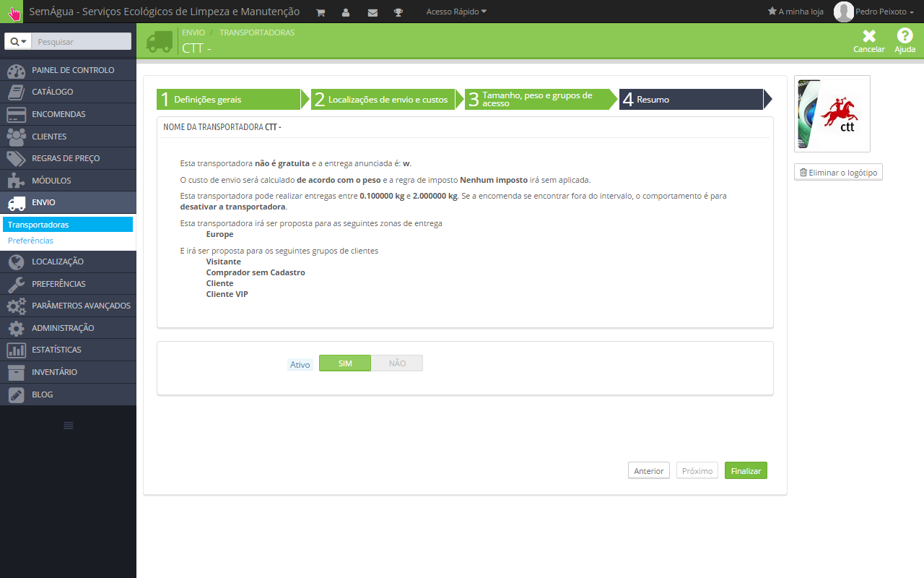Expand the Acesso Rápido dropdown
The width and height of the screenshot is (924, 578).
(x=456, y=12)
